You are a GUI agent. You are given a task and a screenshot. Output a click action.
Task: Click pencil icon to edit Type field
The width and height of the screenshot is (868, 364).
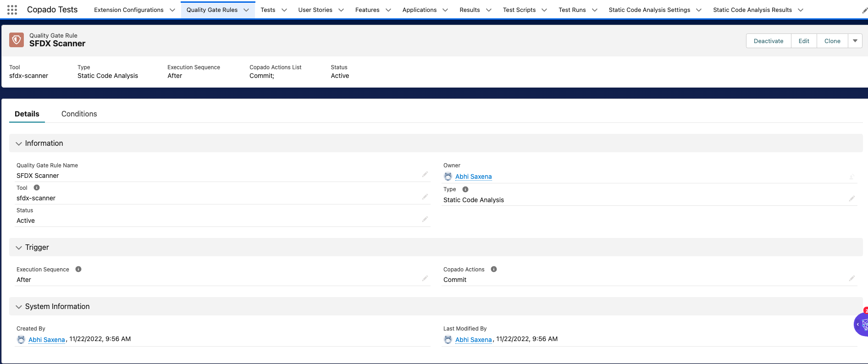click(852, 199)
